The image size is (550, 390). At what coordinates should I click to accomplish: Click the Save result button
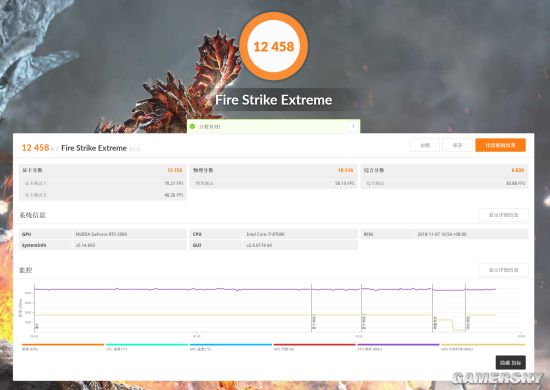[457, 145]
